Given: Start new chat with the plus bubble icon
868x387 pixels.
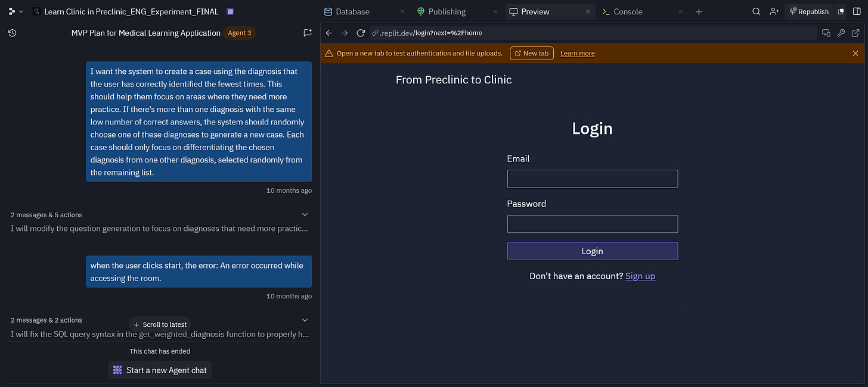Looking at the screenshot, I should point(308,33).
